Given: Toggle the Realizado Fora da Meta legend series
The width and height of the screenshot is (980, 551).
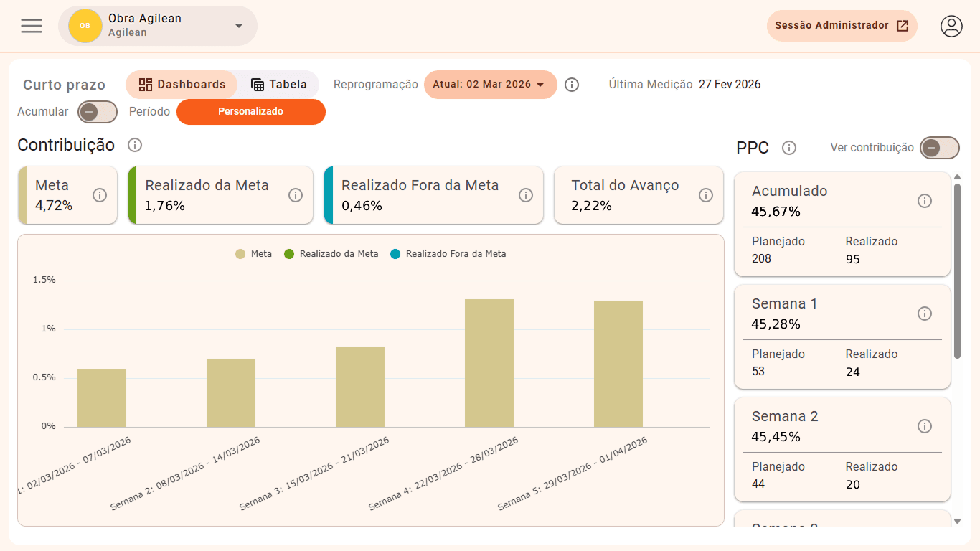Looking at the screenshot, I should [x=448, y=254].
